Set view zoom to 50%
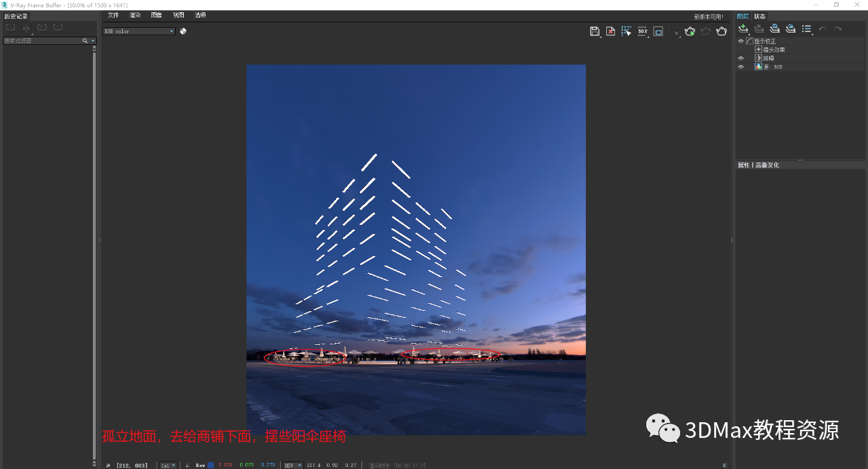 642,31
